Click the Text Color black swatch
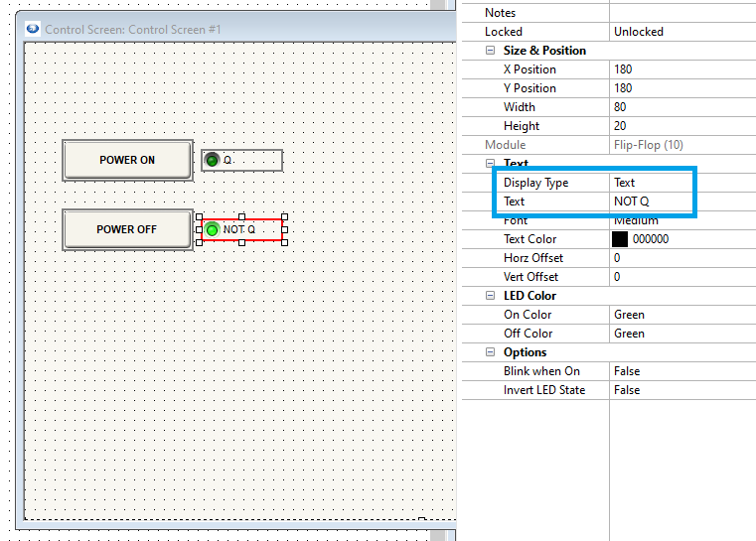756x541 pixels. coord(620,239)
